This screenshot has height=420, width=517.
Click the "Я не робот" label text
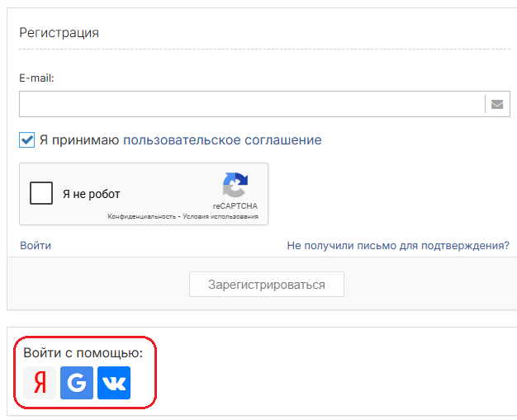[92, 194]
